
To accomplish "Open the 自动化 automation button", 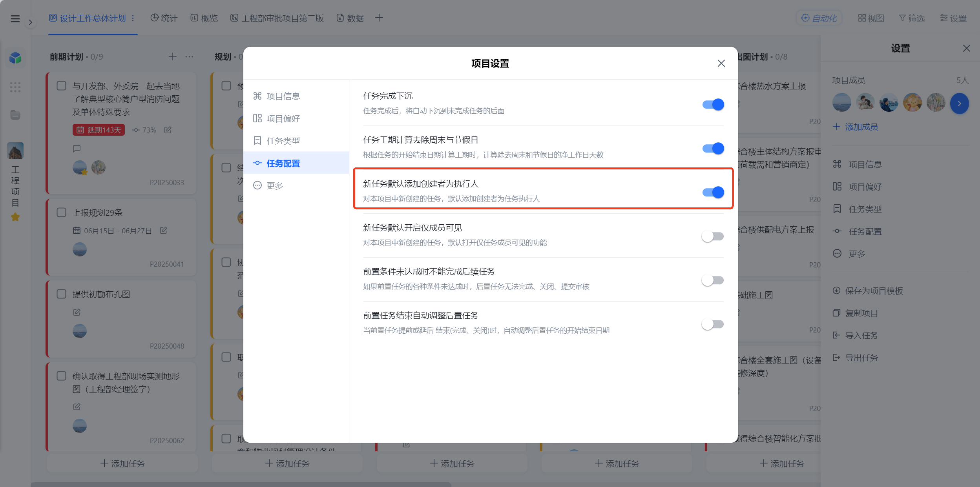I will pyautogui.click(x=819, y=18).
